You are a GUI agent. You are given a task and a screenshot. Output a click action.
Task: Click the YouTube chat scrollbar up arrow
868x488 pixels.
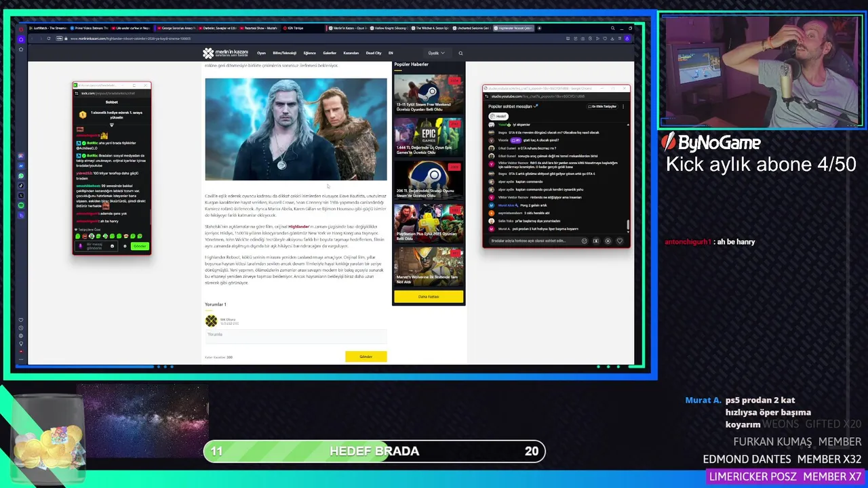coord(628,125)
